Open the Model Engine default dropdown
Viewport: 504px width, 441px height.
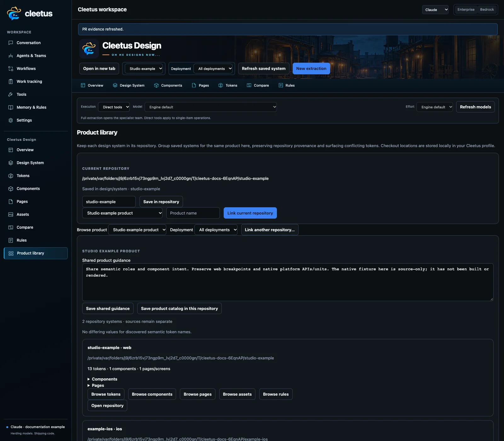211,107
